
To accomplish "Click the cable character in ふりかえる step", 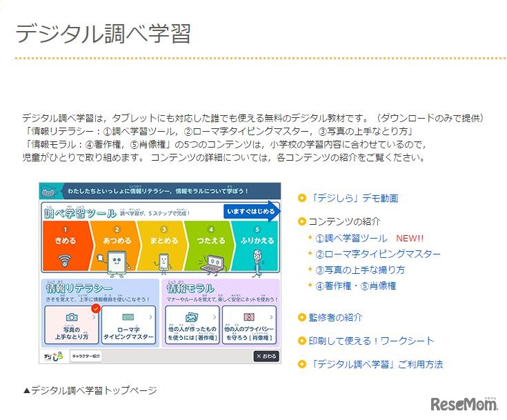I will [x=257, y=263].
